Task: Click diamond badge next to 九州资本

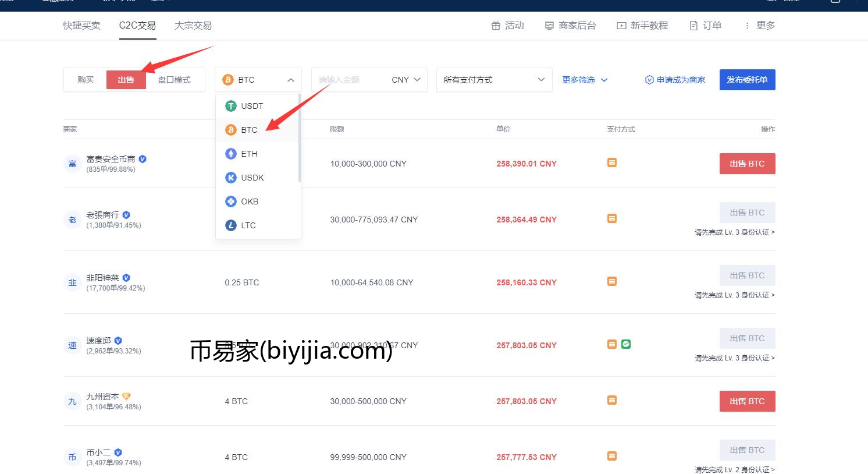Action: point(126,397)
